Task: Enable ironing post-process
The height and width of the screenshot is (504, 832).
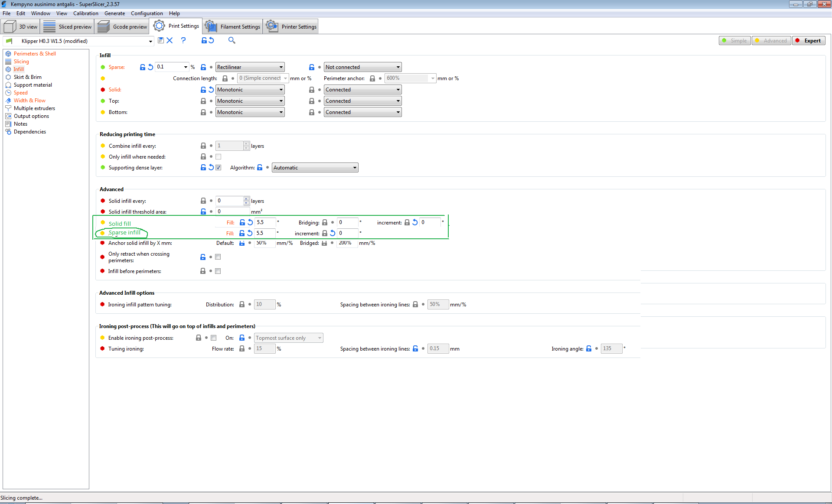Action: (x=213, y=338)
